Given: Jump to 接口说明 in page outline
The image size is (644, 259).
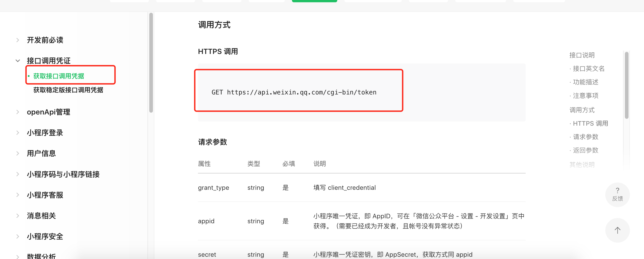Looking at the screenshot, I should tap(582, 55).
